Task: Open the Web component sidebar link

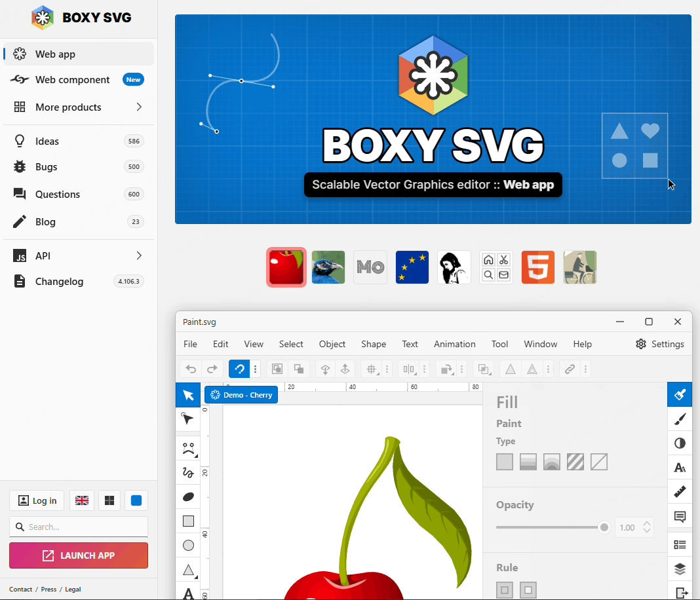Action: coord(79,80)
